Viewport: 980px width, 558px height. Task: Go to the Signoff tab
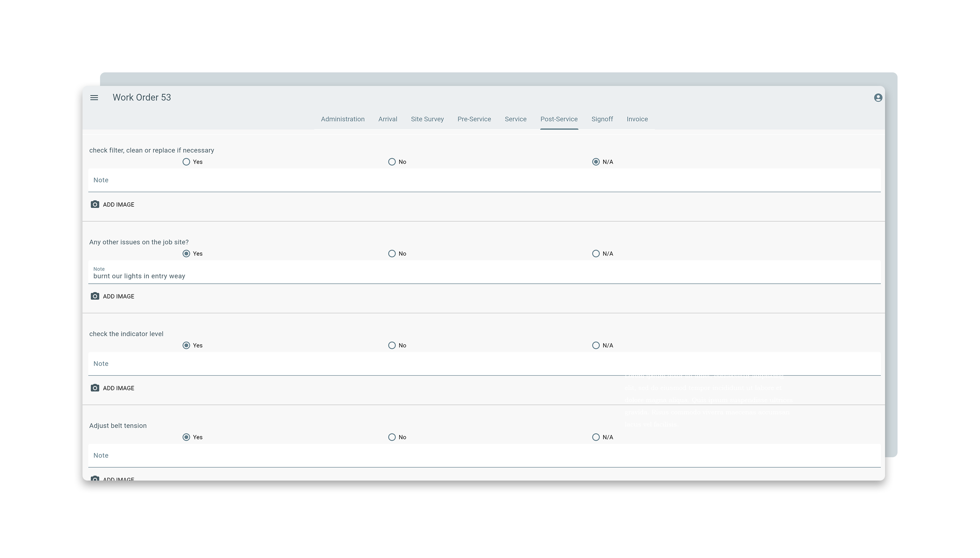point(602,119)
